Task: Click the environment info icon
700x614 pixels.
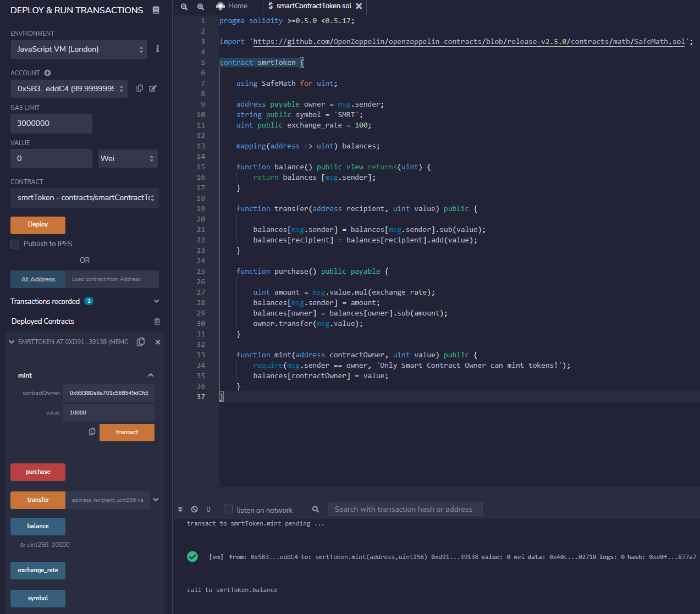Action: coord(158,49)
